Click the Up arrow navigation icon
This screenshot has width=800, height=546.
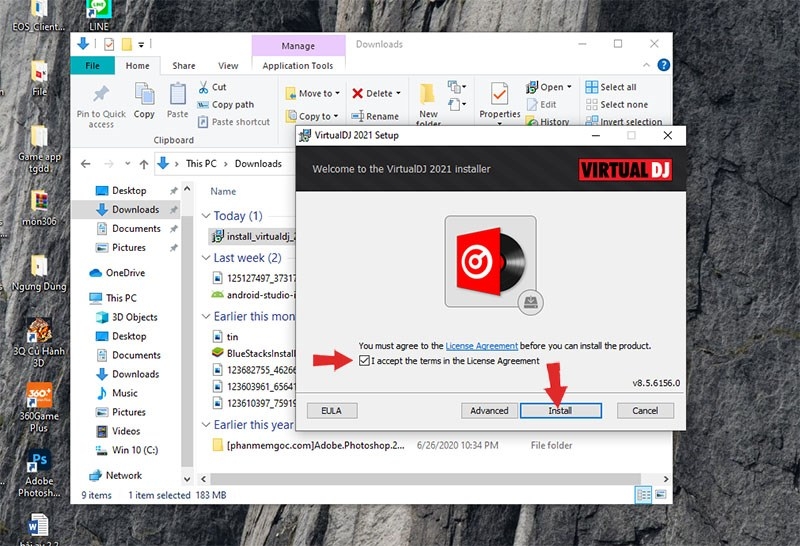click(x=144, y=164)
